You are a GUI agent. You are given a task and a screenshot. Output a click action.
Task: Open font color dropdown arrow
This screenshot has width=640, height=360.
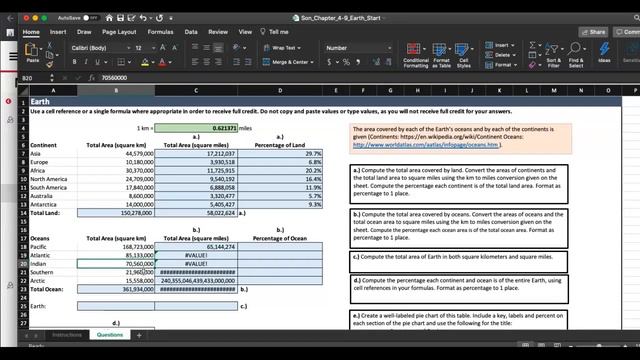(170, 62)
